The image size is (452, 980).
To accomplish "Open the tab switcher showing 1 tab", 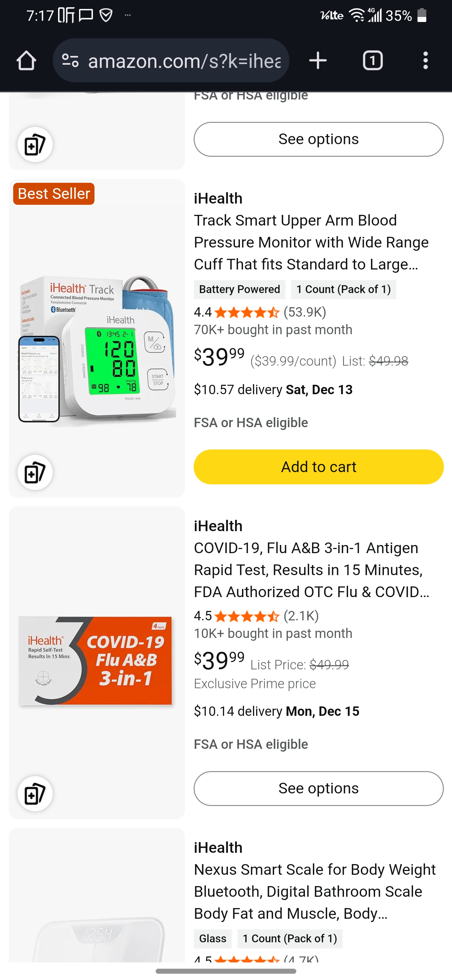I will [373, 61].
